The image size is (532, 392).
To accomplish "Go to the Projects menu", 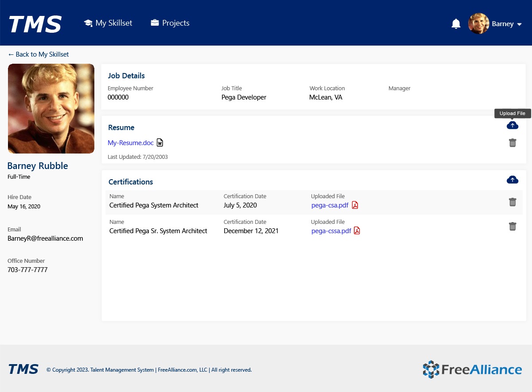I will tap(170, 23).
